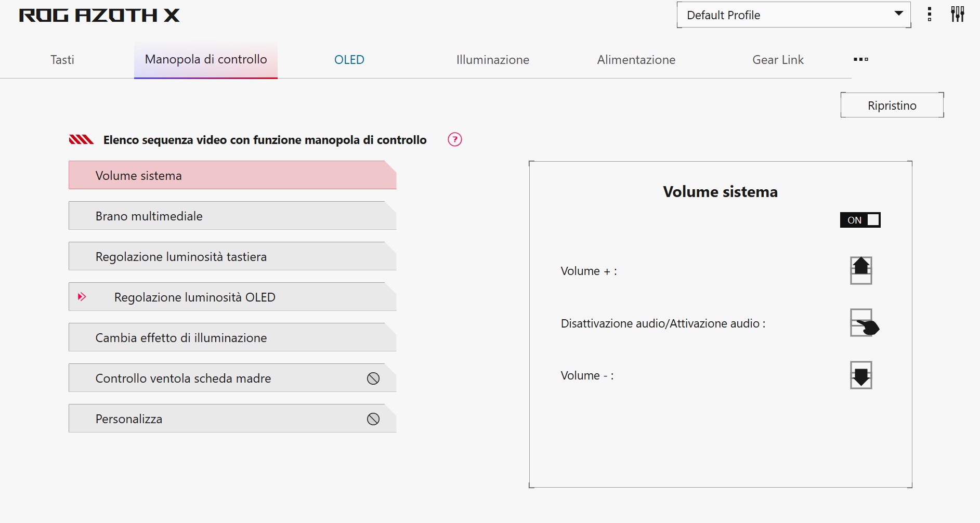Click the knob push-up Volume + icon
Image resolution: width=980 pixels, height=523 pixels.
(x=861, y=270)
